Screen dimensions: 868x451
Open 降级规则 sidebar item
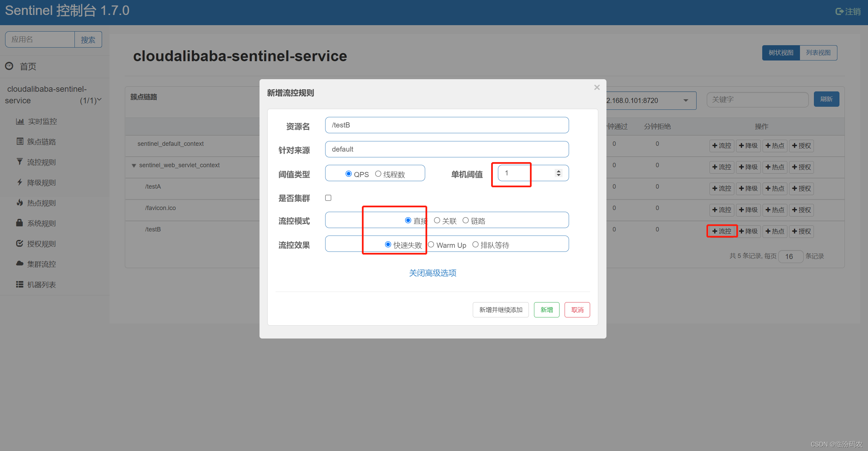pos(36,183)
